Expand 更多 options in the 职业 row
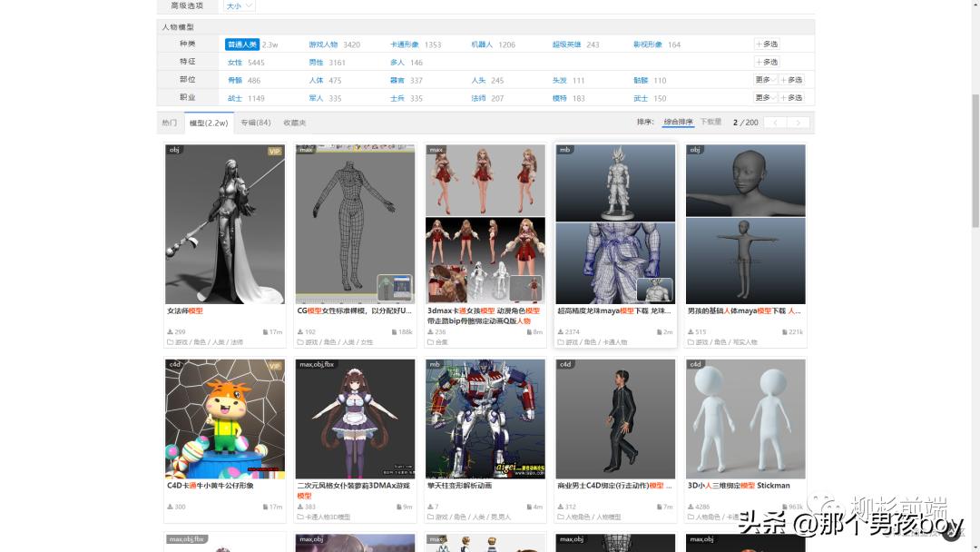980x552 pixels. (765, 97)
